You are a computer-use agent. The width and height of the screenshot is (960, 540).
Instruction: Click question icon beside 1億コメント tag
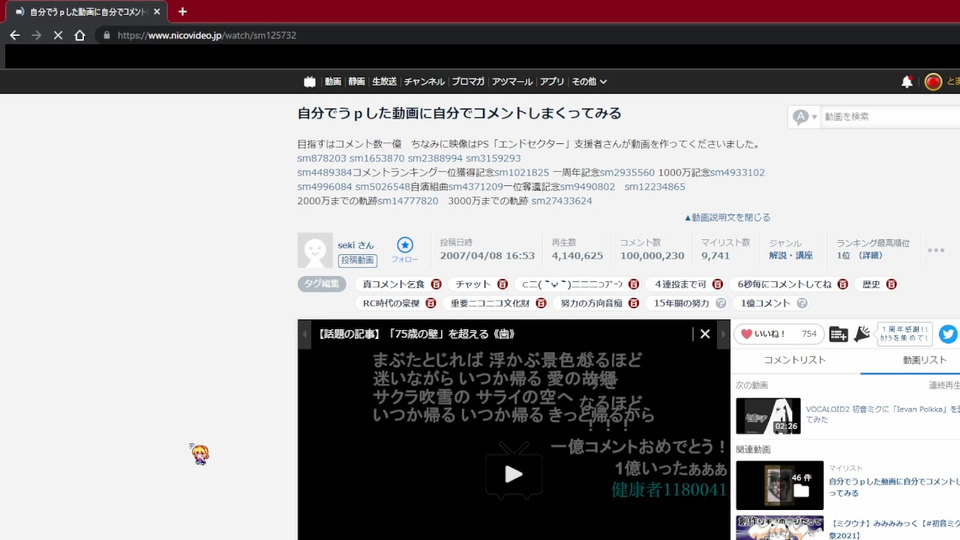point(801,303)
